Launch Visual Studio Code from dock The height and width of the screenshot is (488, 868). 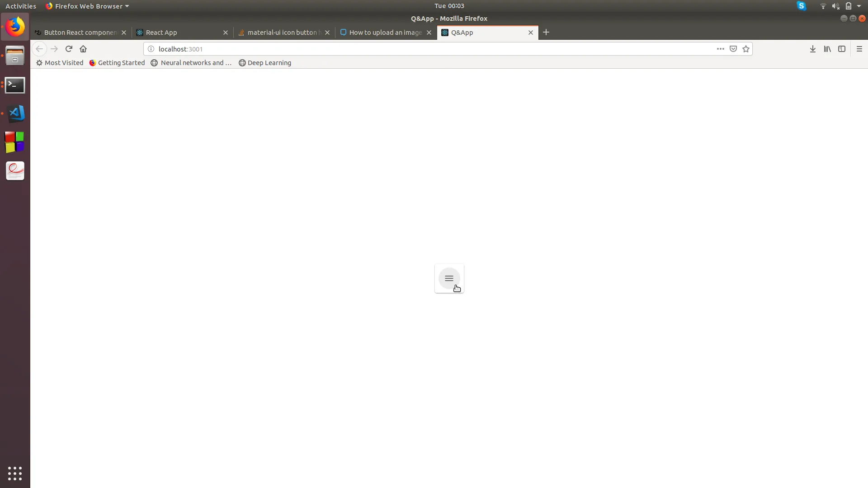point(15,113)
